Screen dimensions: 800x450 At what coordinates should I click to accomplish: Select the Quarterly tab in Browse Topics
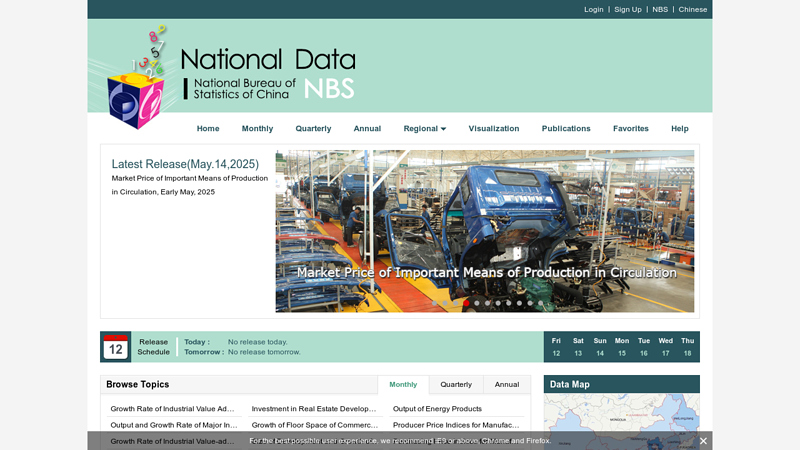456,385
